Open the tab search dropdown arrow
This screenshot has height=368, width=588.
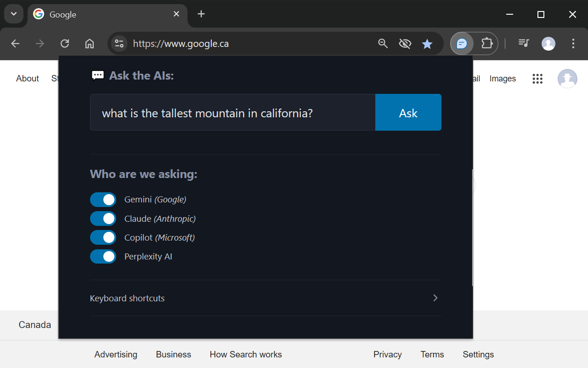tap(14, 14)
